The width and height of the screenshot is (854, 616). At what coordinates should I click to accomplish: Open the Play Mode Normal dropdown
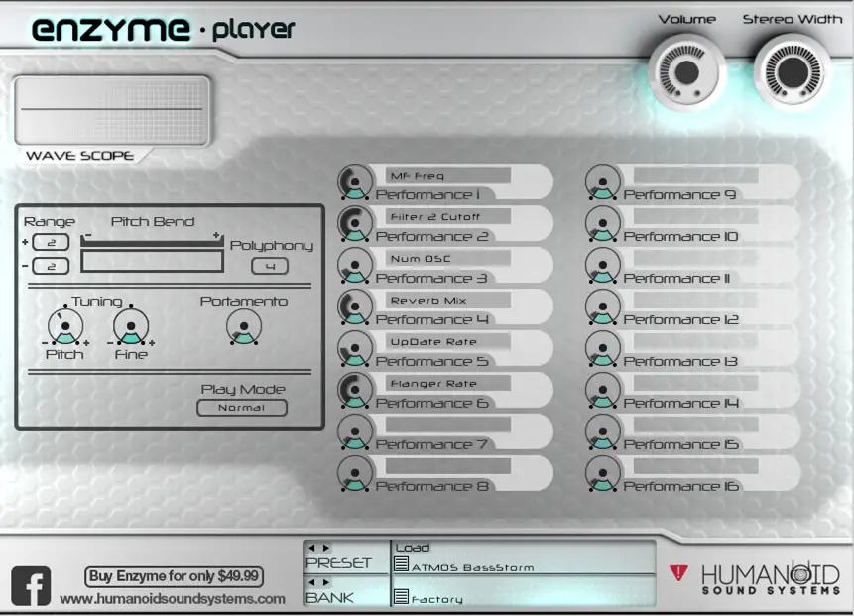242,408
